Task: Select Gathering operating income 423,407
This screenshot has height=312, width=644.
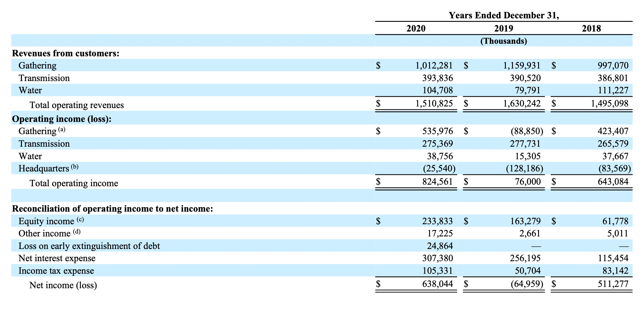Action: coord(613,131)
